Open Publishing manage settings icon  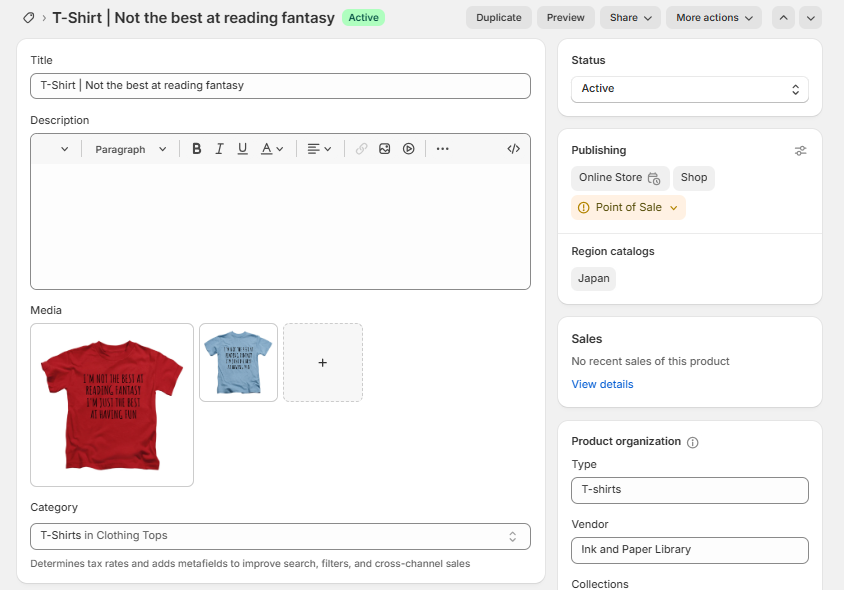(x=800, y=150)
